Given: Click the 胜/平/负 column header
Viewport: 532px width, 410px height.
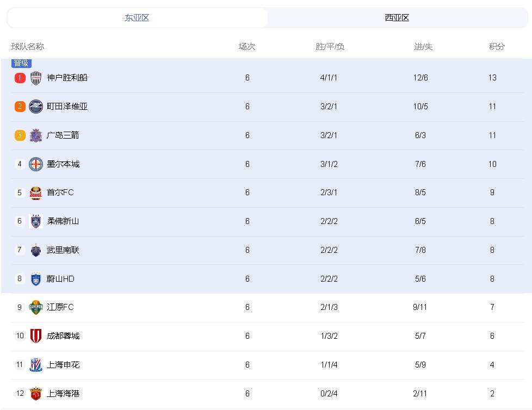Looking at the screenshot, I should coord(329,47).
